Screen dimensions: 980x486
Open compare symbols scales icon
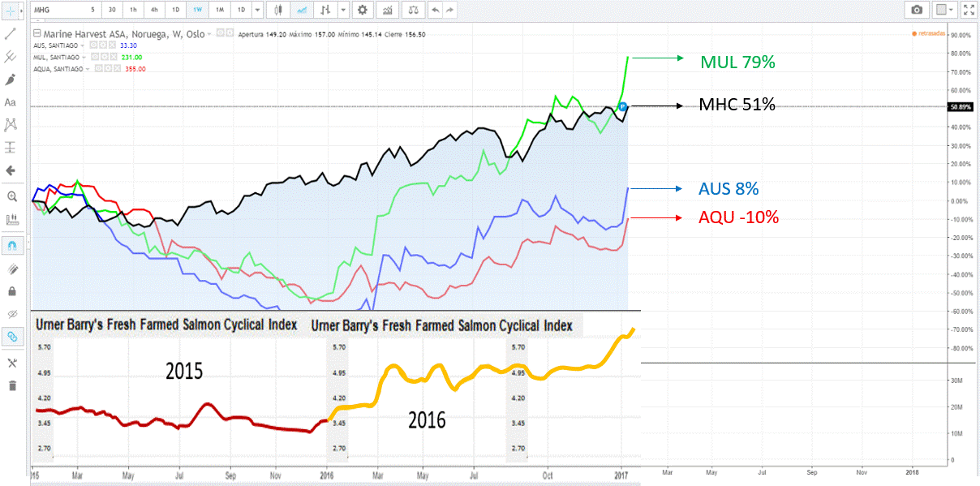coord(414,11)
